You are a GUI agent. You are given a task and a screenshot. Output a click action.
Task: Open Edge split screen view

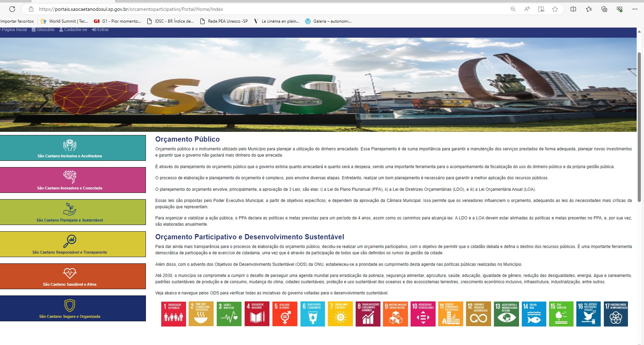(x=573, y=9)
